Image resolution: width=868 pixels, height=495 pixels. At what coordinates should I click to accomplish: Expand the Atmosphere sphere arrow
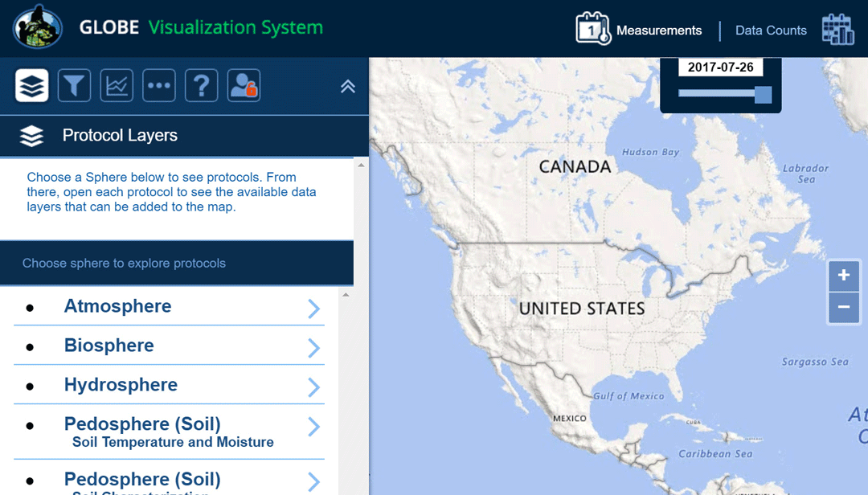(313, 309)
